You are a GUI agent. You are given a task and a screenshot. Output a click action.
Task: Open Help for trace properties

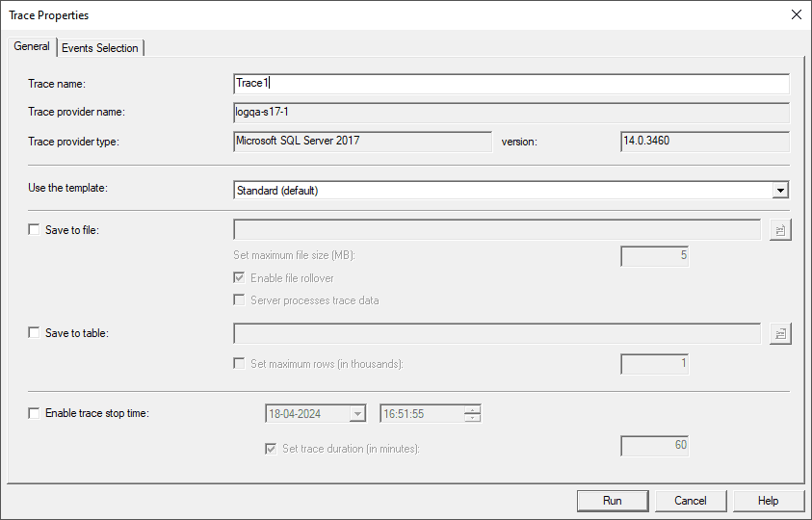(768, 501)
